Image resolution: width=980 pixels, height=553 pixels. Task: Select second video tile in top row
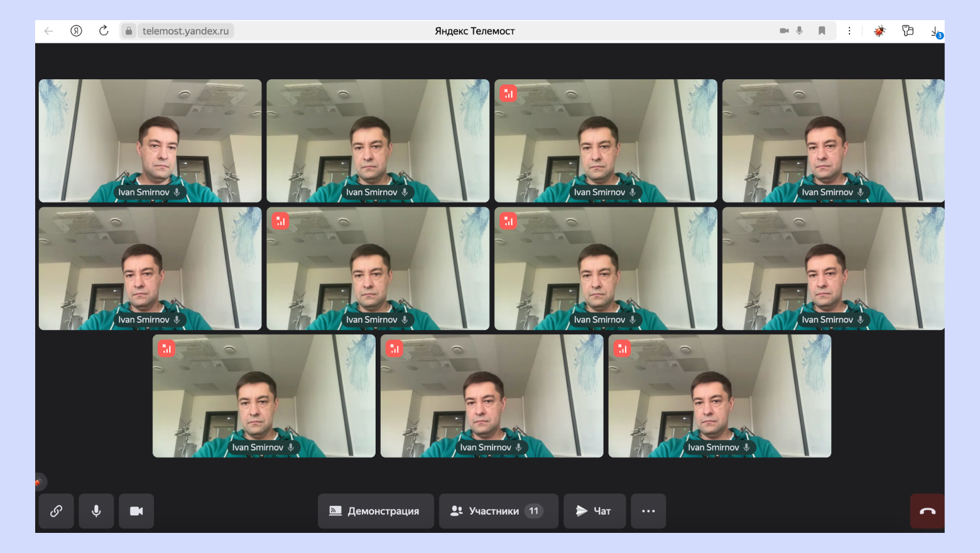378,141
